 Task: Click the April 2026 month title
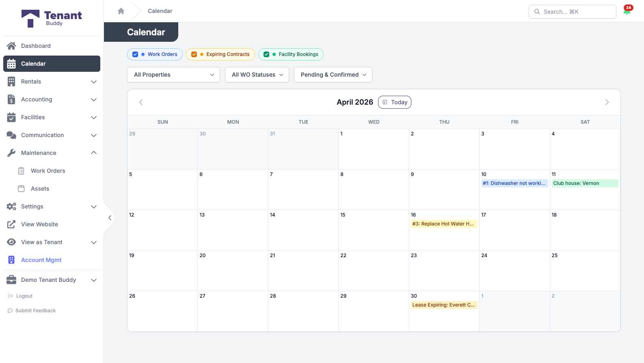point(355,102)
